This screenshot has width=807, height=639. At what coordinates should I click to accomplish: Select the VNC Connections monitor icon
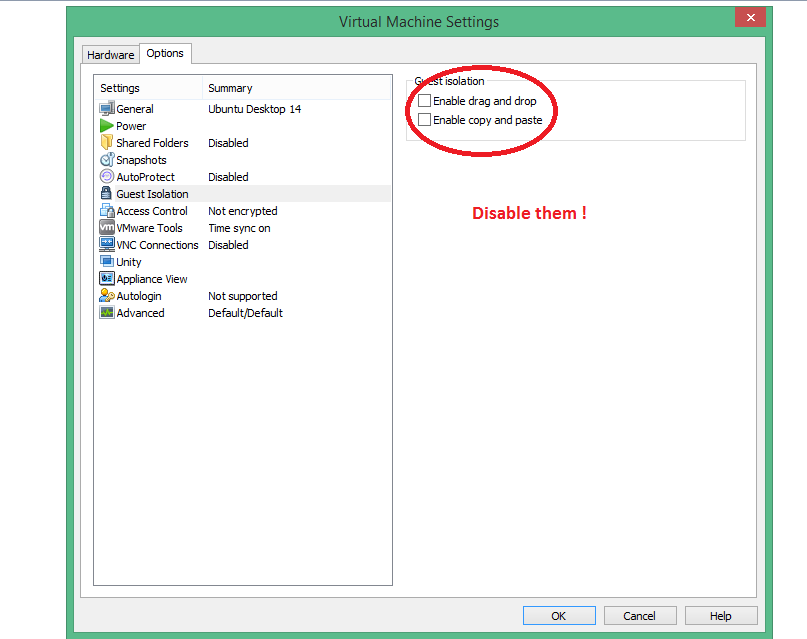[107, 244]
